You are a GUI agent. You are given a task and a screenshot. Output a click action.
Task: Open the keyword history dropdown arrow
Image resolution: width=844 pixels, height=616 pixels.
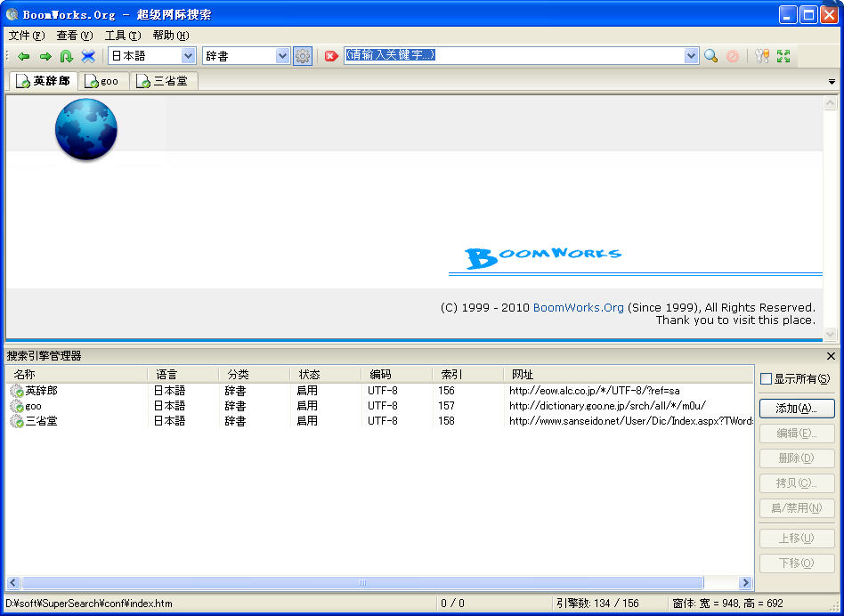tap(692, 56)
